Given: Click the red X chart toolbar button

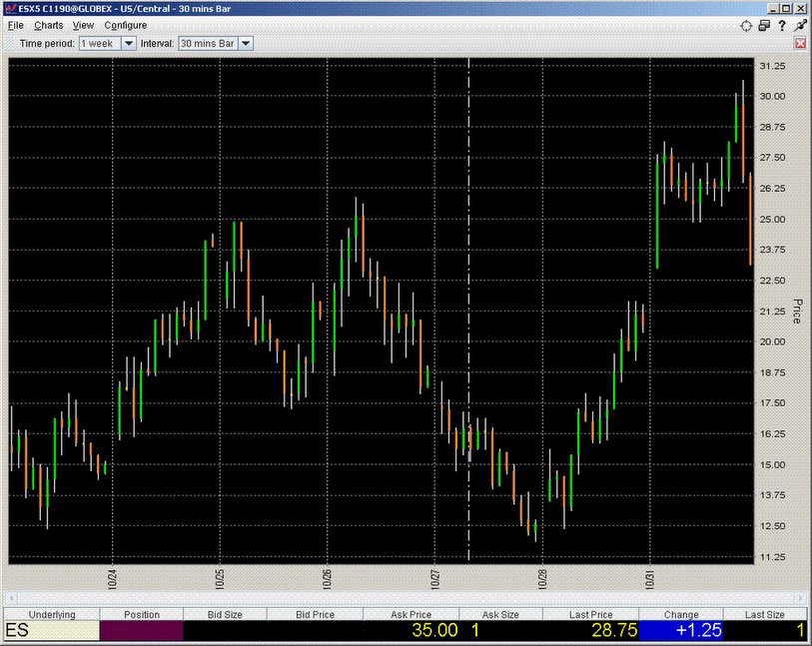Looking at the screenshot, I should coord(801,44).
